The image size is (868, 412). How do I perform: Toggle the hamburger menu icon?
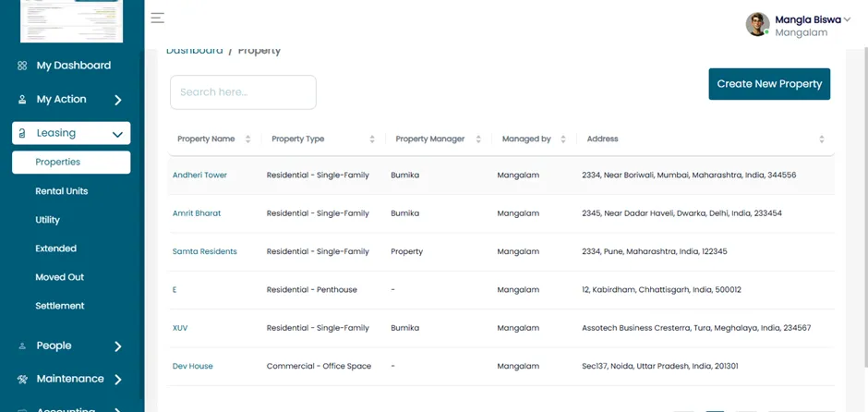pos(158,18)
